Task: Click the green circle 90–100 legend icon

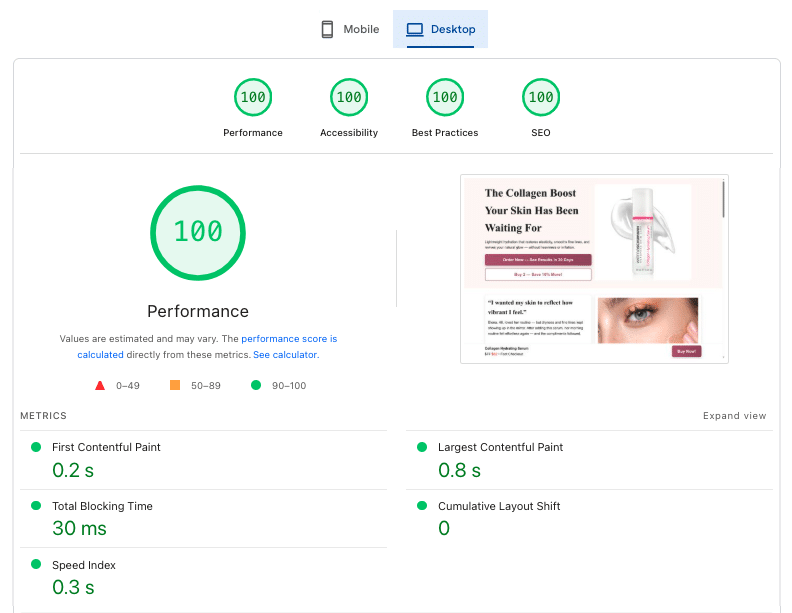Action: click(x=256, y=385)
